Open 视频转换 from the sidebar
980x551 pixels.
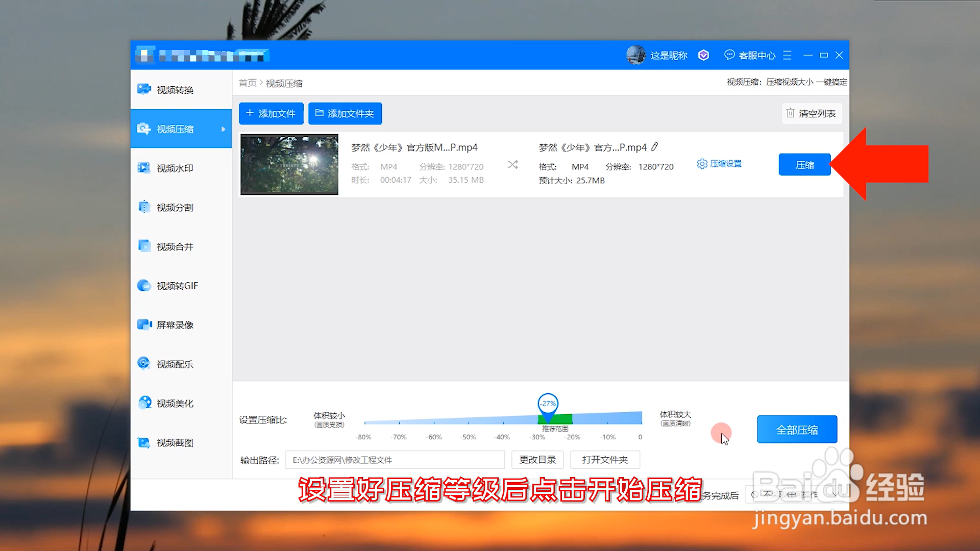(x=175, y=90)
